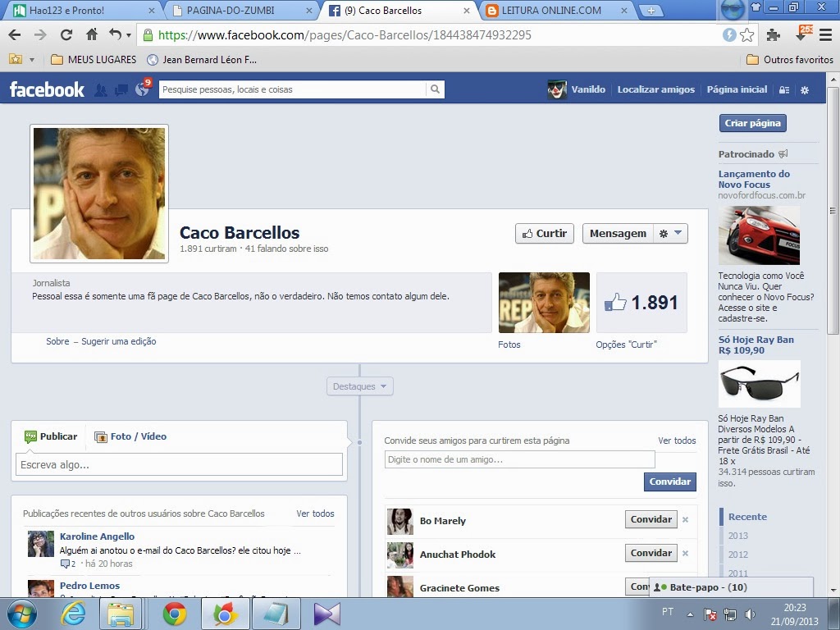The width and height of the screenshot is (840, 630).
Task: Open bookmarks star folder icon
Action: point(16,59)
